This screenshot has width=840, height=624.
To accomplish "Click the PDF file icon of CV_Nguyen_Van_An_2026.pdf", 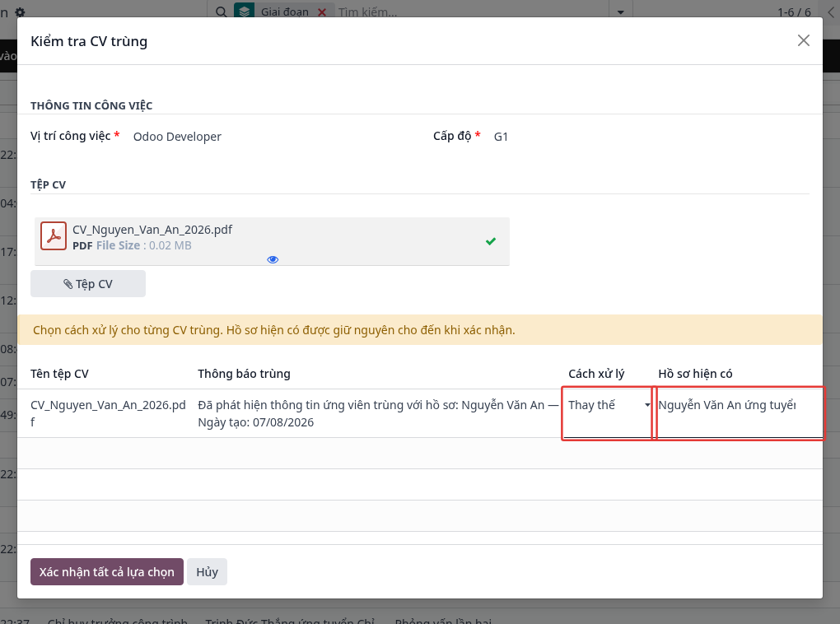I will coord(54,236).
